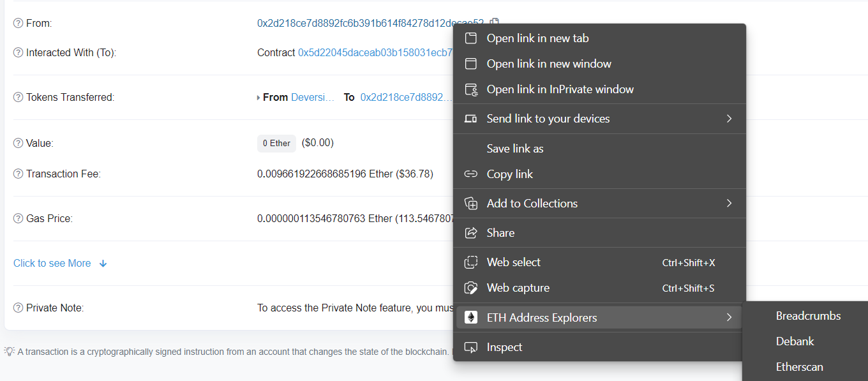Open recipient 0x2d218ce7d8892... link
This screenshot has height=381, width=868.
click(x=406, y=97)
